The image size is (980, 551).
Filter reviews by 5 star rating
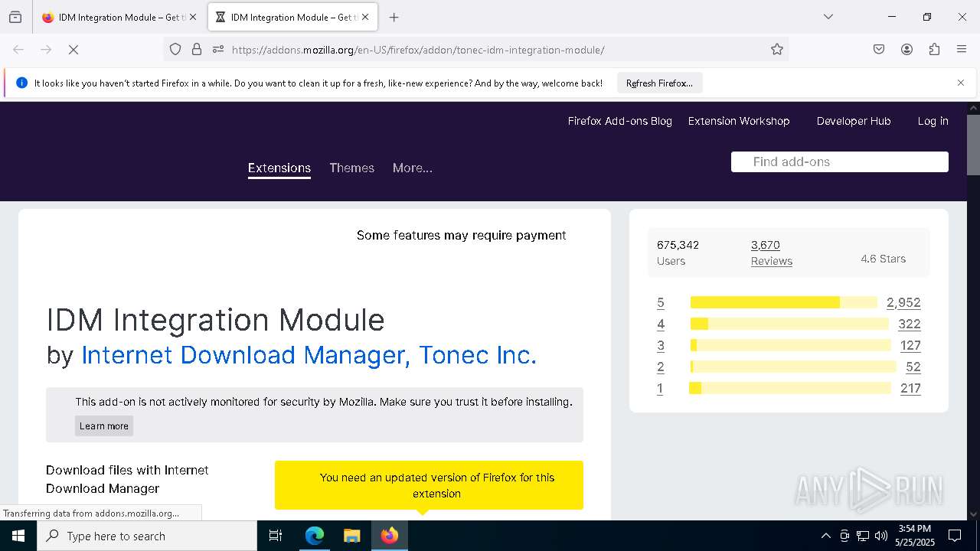pos(661,302)
